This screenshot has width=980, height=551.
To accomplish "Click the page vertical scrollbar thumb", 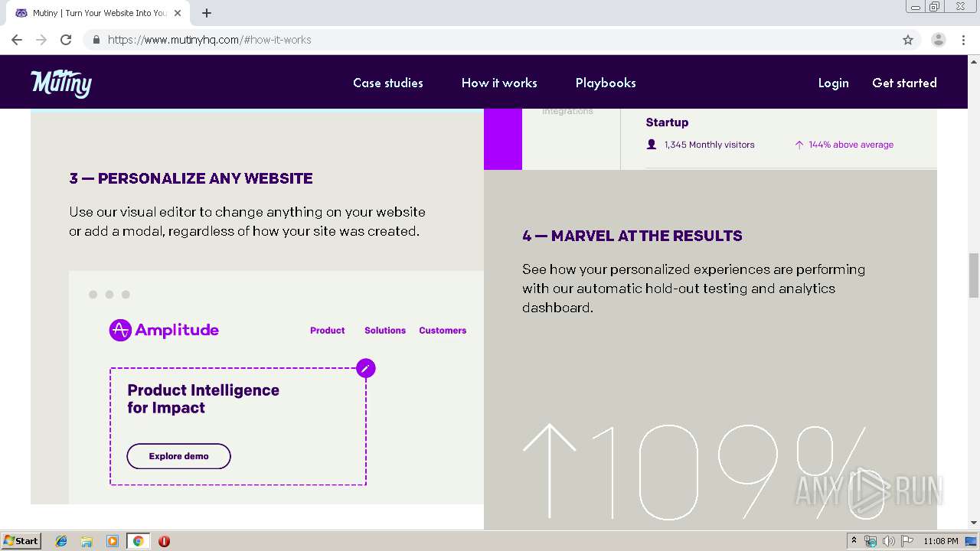I will [974, 275].
